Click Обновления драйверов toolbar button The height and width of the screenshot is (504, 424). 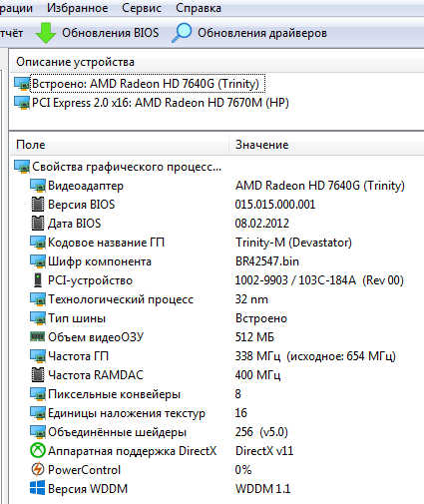[249, 33]
